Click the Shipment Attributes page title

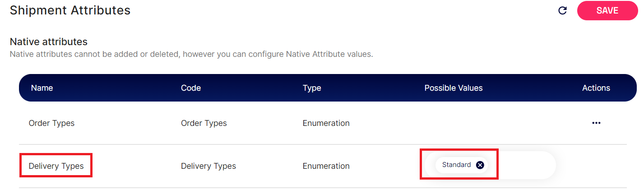click(x=70, y=10)
